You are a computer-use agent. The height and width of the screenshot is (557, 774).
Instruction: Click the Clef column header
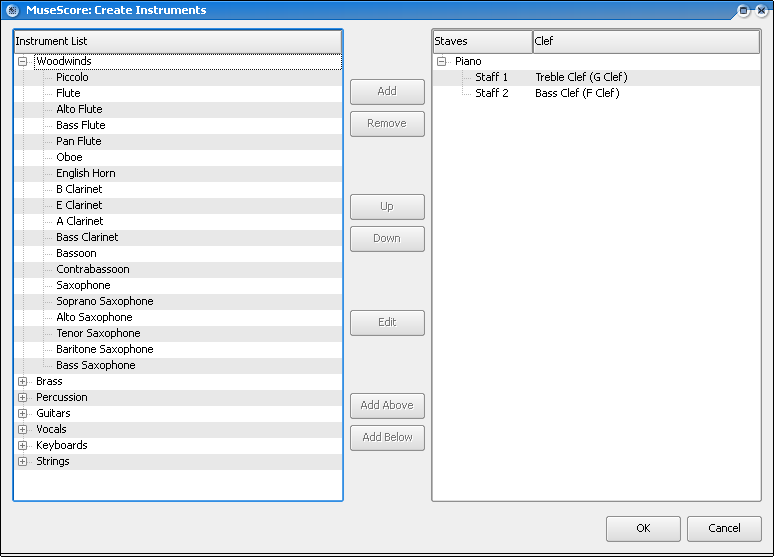pos(646,41)
